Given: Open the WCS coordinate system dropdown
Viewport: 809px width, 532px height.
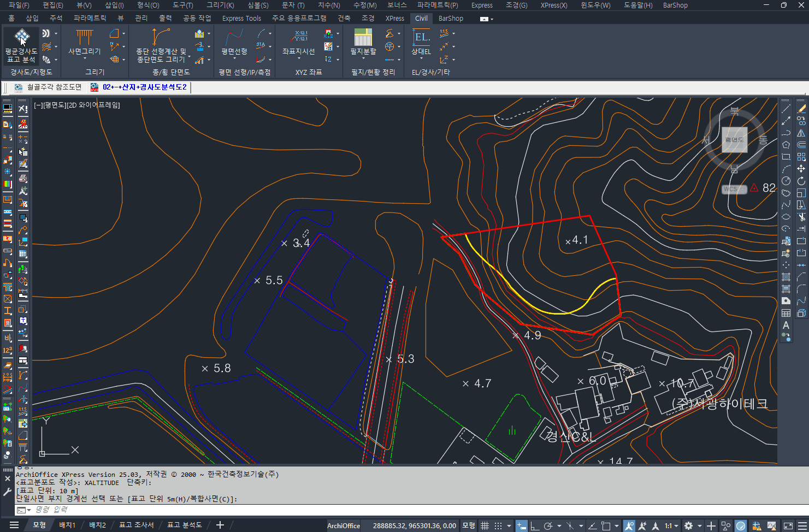Looking at the screenshot, I should (734, 190).
